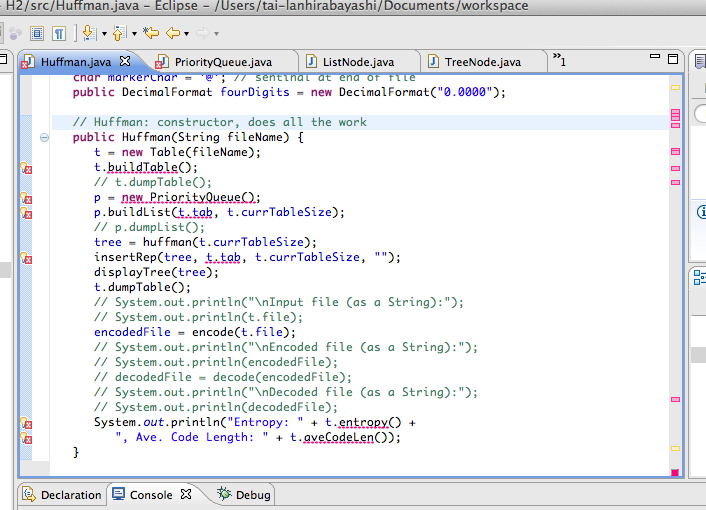Switch to PriorityQueue.java tab
Viewport: 706px width, 510px height.
point(223,62)
